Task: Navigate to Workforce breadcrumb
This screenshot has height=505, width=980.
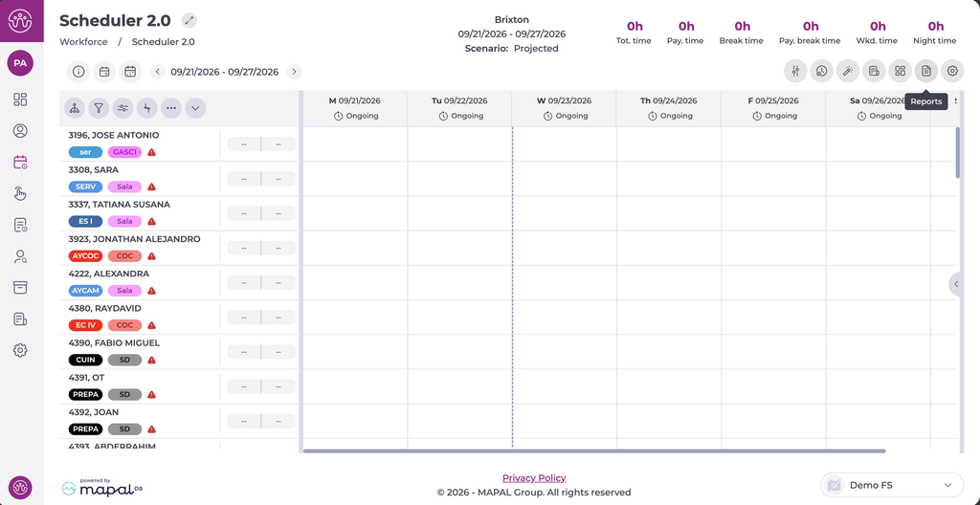Action: point(84,42)
